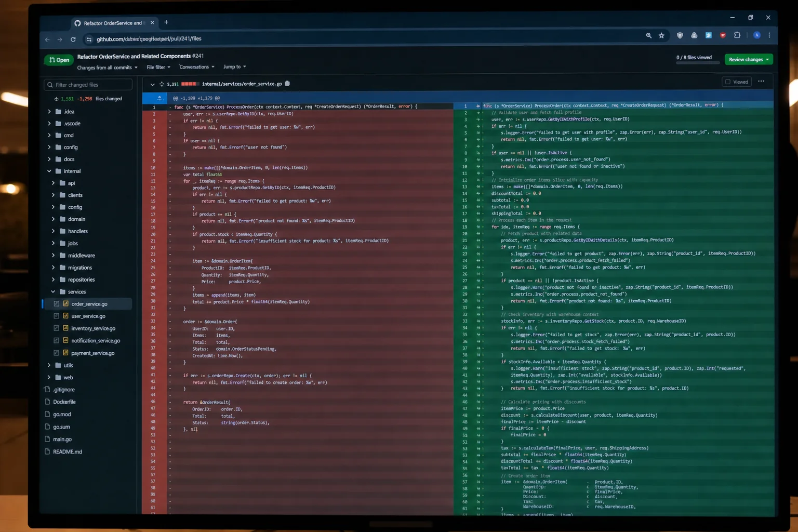Click the files changed summary text

coord(109,99)
